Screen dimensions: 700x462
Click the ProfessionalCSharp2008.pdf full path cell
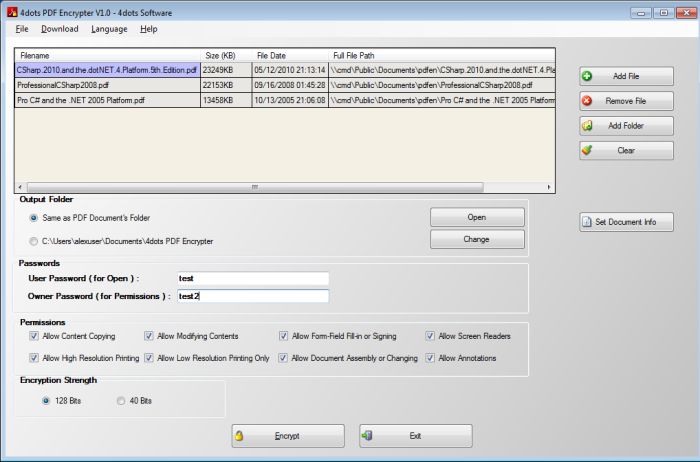point(442,85)
